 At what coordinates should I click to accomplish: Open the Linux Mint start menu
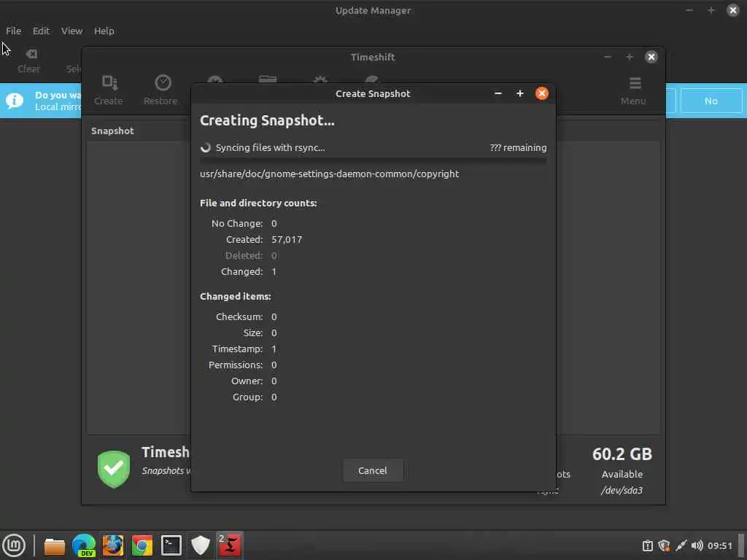coord(14,545)
